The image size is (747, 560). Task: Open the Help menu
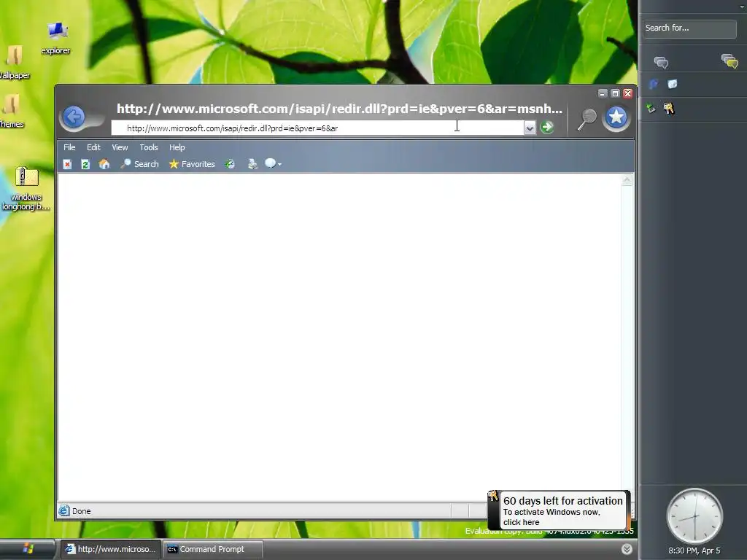[177, 147]
